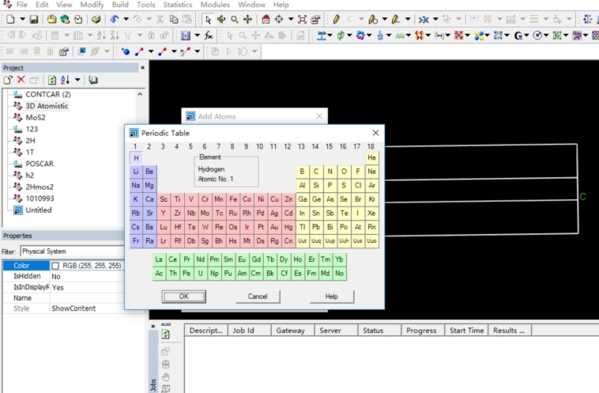The height and width of the screenshot is (393, 599).
Task: Open dropdown next to Clean icon
Action: click(435, 19)
